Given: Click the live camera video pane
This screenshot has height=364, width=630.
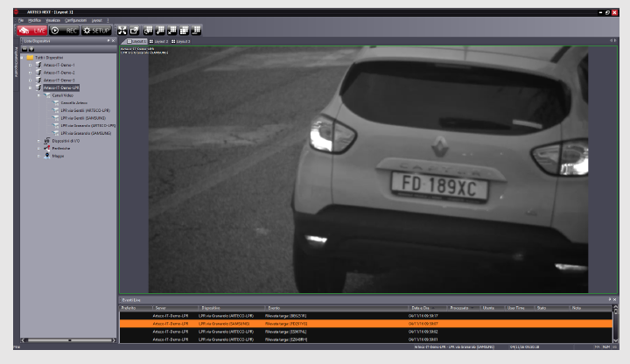Looking at the screenshot, I should [x=368, y=170].
